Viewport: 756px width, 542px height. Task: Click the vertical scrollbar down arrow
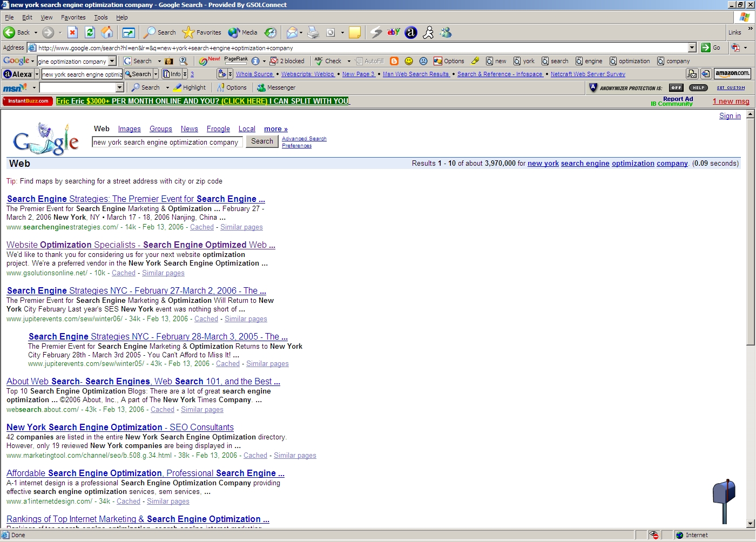pyautogui.click(x=750, y=524)
